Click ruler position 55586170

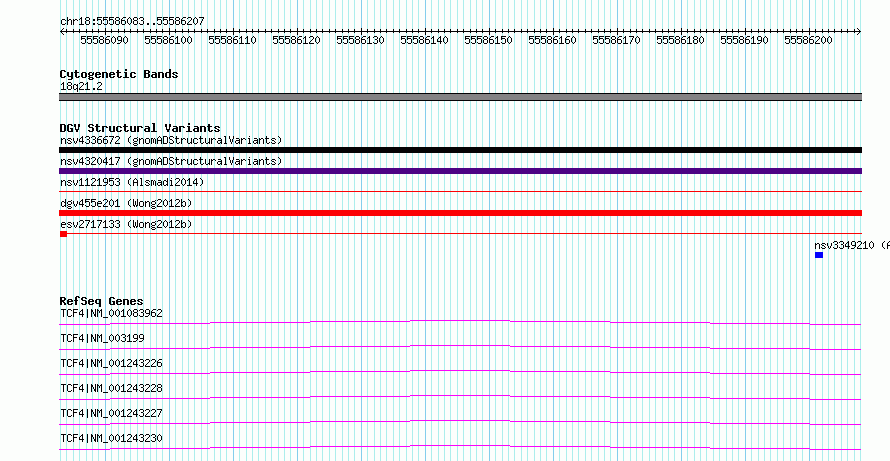click(616, 40)
